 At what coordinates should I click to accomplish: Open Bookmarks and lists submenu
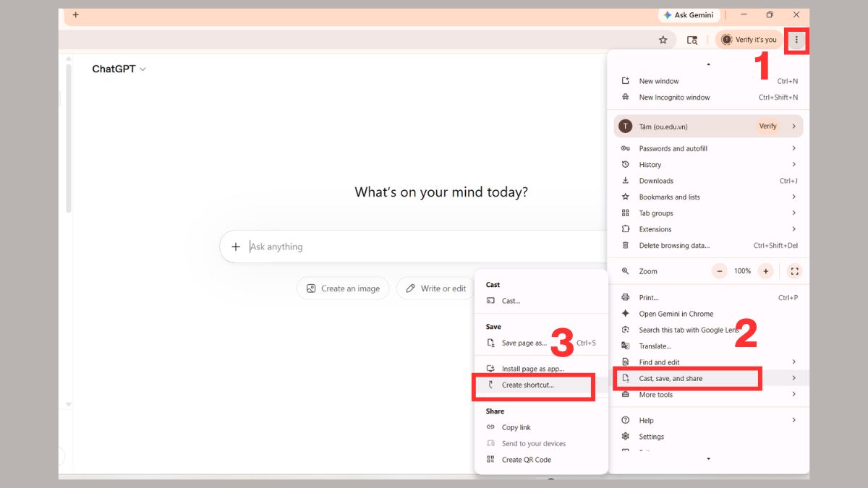pos(708,197)
